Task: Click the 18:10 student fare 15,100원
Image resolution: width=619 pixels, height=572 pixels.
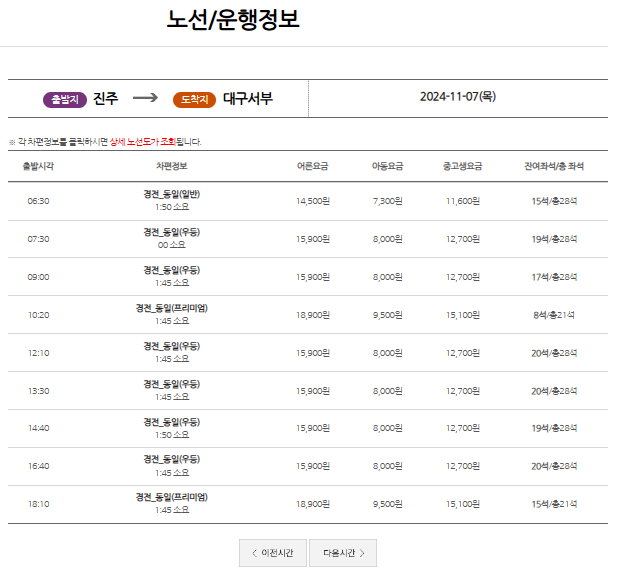Action: point(463,504)
